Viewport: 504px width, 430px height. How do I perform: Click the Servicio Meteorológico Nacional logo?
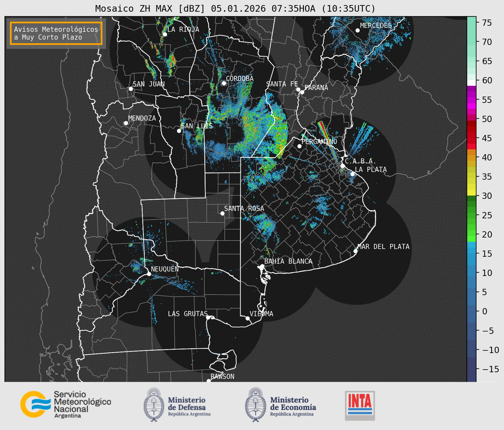click(x=65, y=404)
